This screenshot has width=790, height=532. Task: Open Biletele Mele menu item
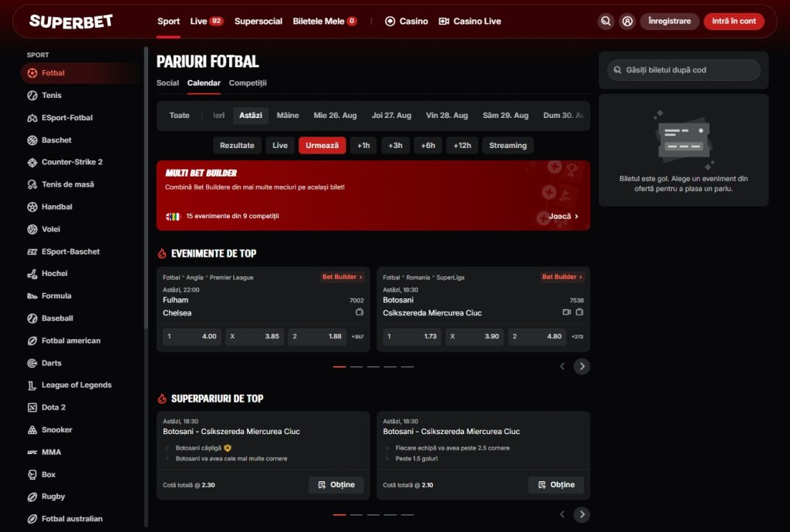coord(325,21)
